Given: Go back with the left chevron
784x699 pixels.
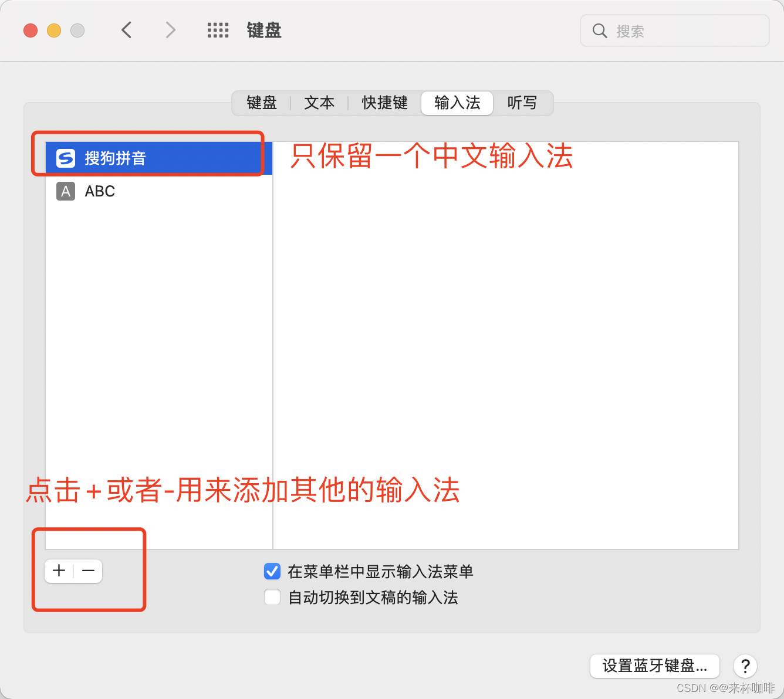Looking at the screenshot, I should (126, 30).
